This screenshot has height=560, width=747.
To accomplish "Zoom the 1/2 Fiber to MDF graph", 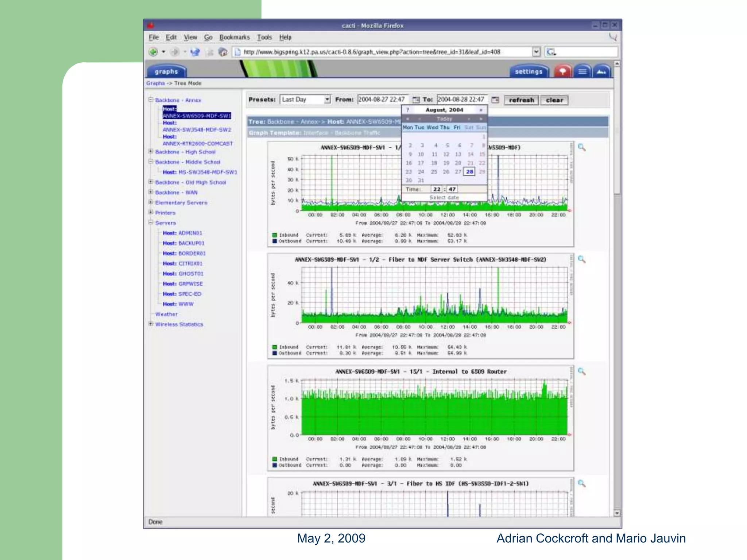I will [582, 259].
